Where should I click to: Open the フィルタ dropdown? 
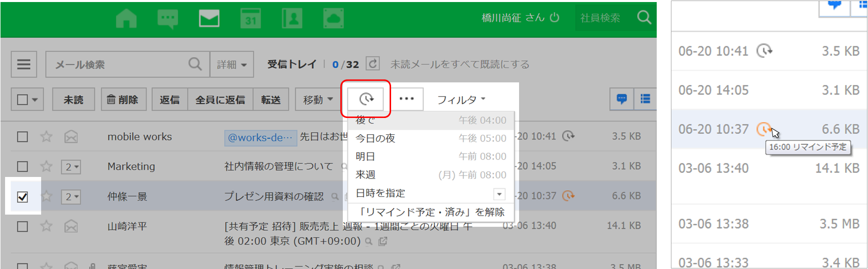461,100
